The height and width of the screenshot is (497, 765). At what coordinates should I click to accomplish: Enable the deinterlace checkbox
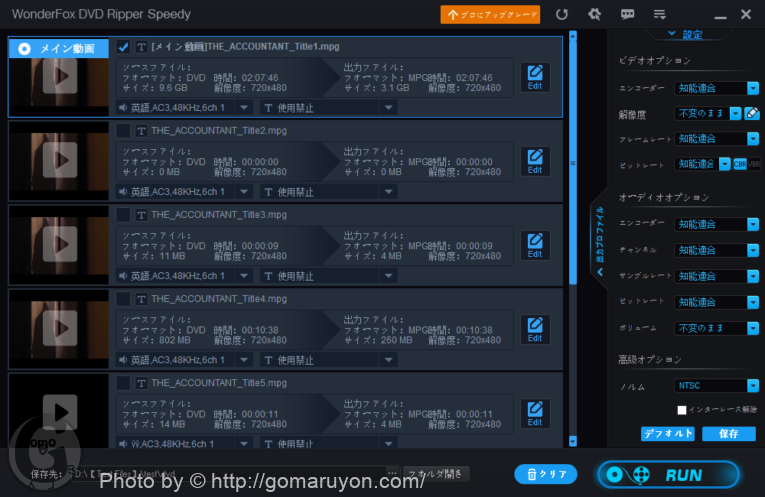(x=682, y=410)
